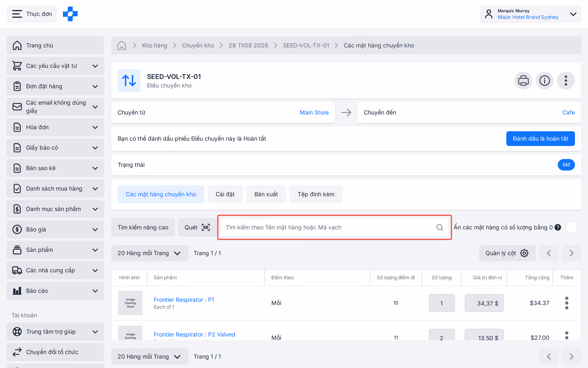This screenshot has width=588, height=368.
Task: Expand Đơn đặt hàng sidebar section
Action: (x=55, y=87)
